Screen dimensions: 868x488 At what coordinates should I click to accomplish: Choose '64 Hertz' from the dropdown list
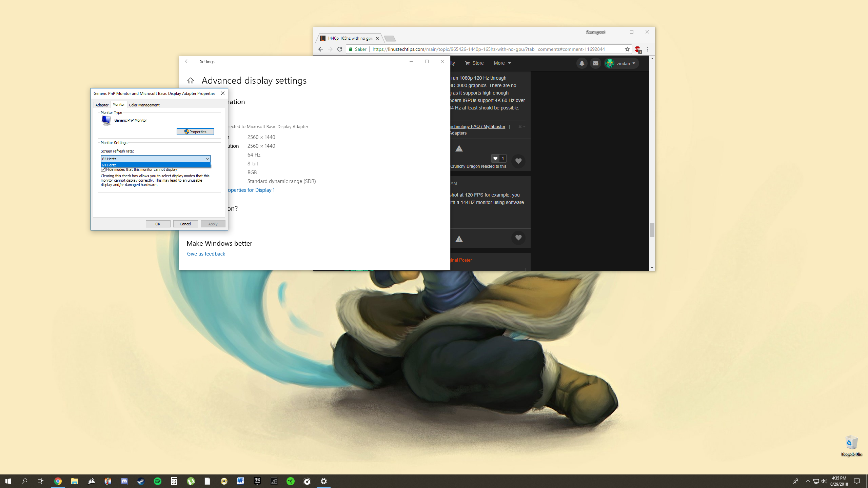[156, 165]
